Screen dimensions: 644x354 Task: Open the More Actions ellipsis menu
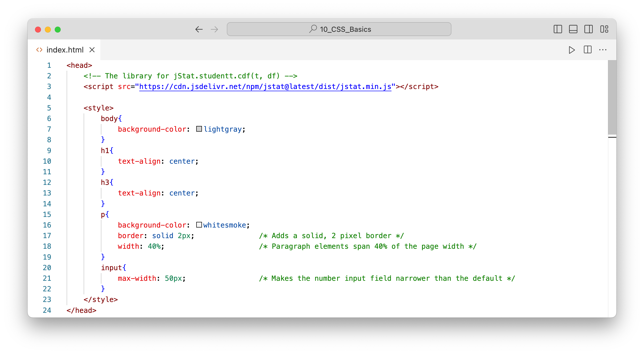[x=603, y=50]
